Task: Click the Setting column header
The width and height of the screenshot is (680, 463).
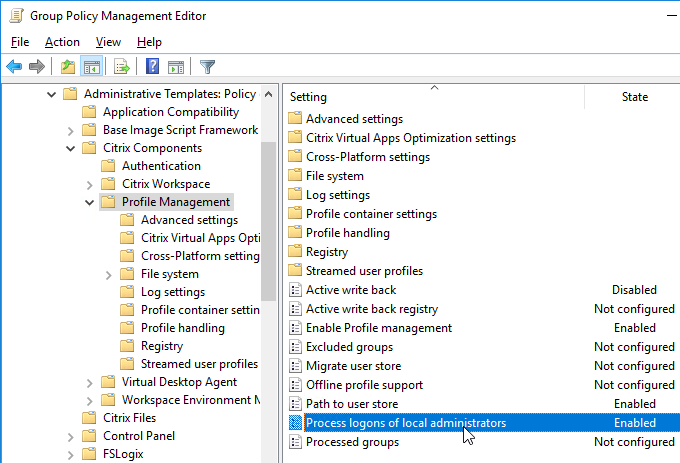Action: click(434, 97)
